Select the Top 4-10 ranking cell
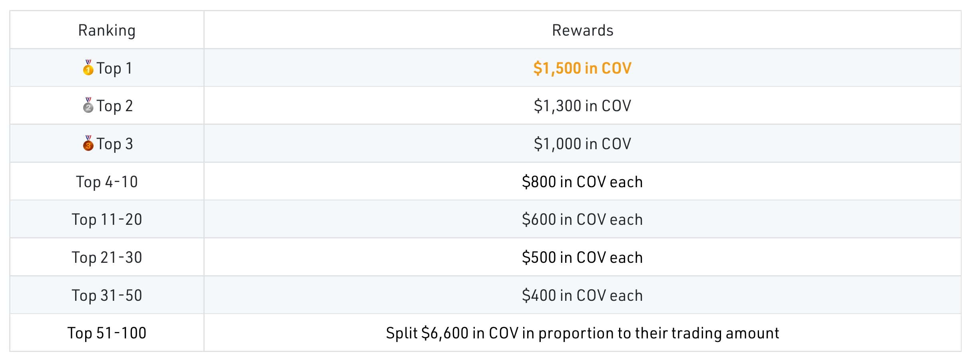Screen dimensions: 980x360 (107, 182)
